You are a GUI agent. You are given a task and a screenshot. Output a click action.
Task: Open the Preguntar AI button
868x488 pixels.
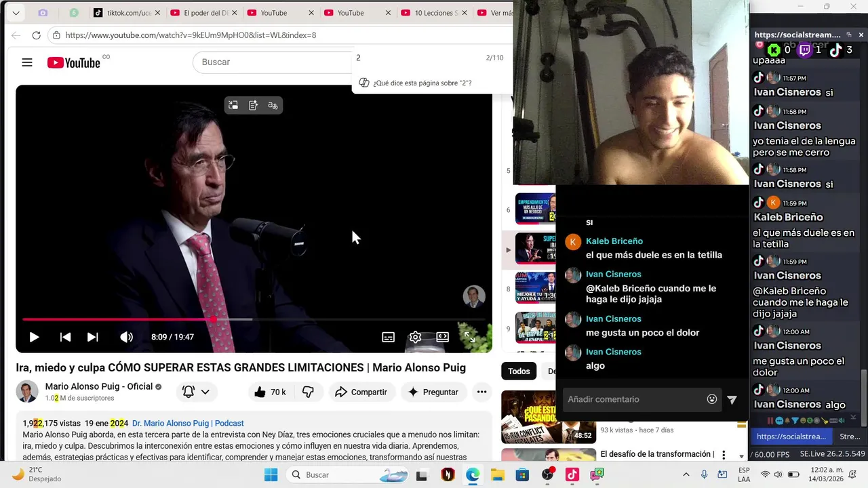point(433,392)
